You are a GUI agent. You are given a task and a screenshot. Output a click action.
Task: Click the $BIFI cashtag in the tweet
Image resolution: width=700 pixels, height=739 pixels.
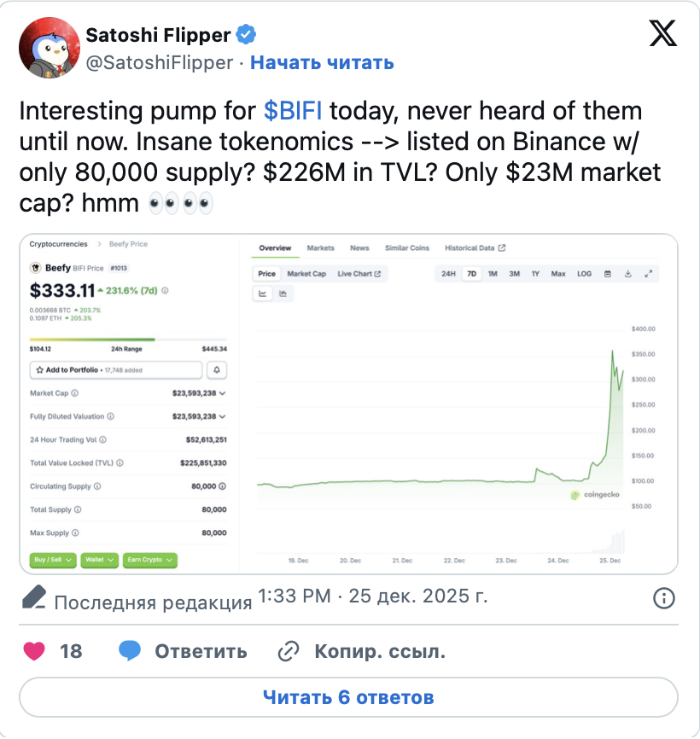point(293,112)
